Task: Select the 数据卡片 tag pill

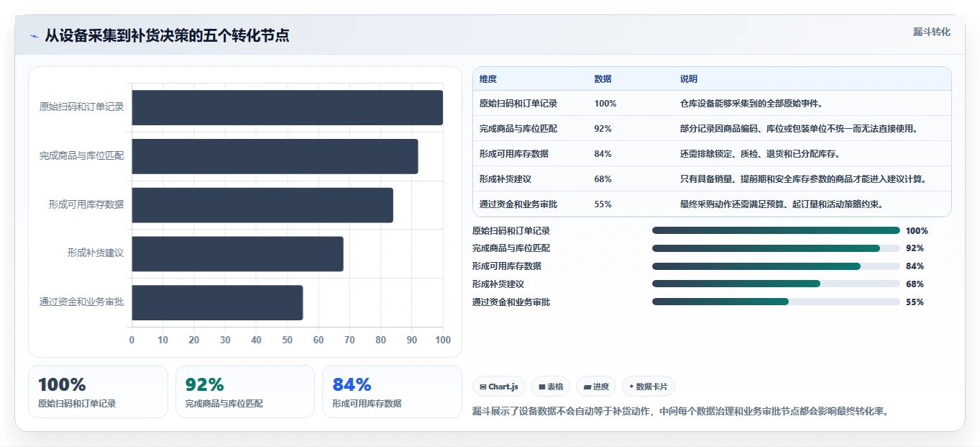Action: [x=648, y=387]
